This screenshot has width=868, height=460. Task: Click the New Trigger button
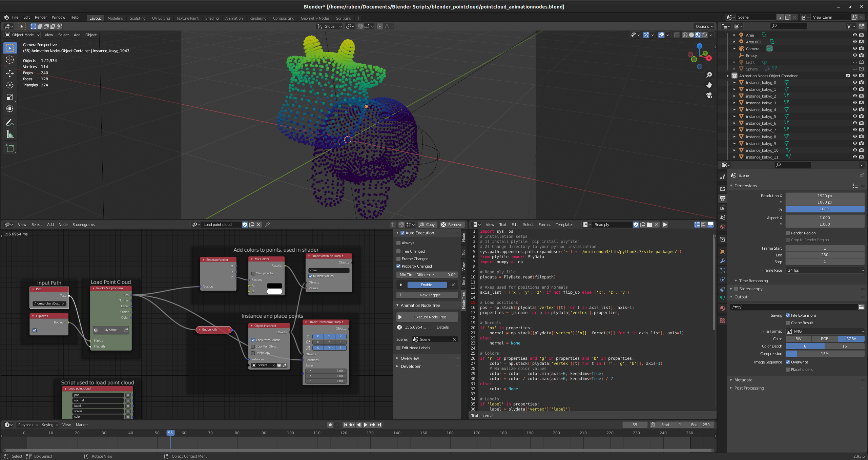pyautogui.click(x=427, y=295)
